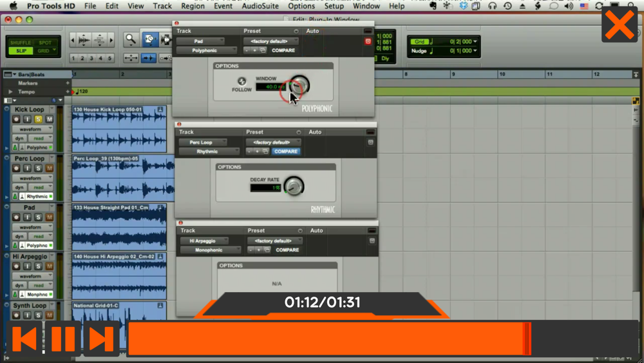Viewport: 644px width, 363px height.
Task: Open the Region menu
Action: 193,6
